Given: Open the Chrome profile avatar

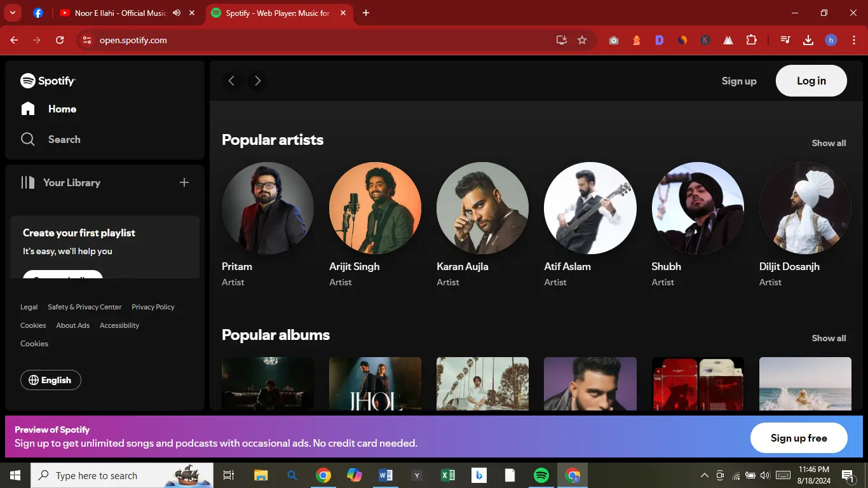Looking at the screenshot, I should point(831,40).
